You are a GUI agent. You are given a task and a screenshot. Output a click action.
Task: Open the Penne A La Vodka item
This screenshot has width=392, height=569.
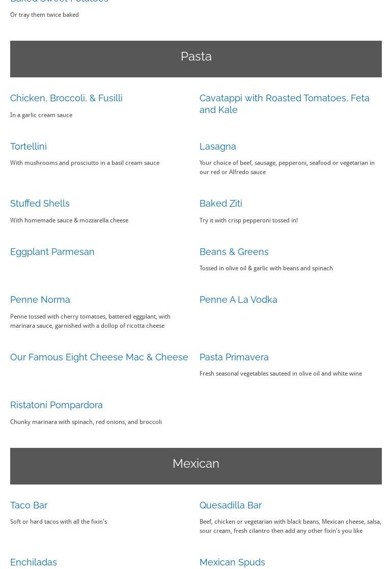coord(238,299)
